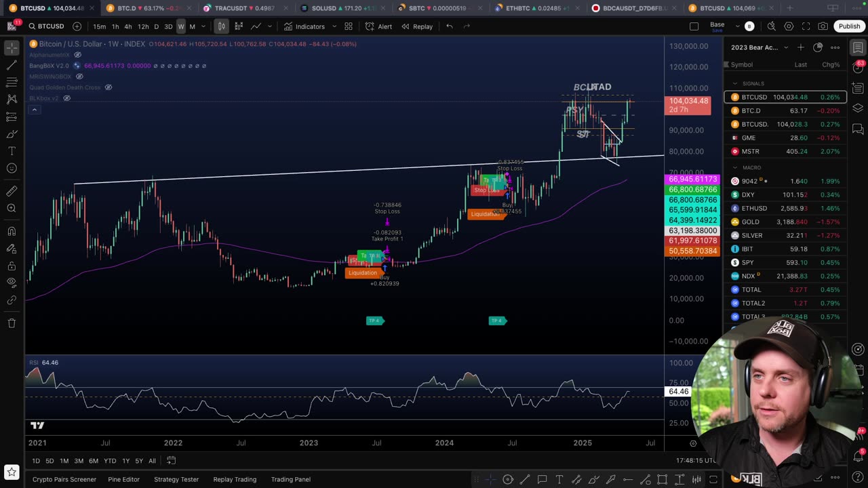Start bar Replay mode
This screenshot has height=488, width=868.
point(416,26)
